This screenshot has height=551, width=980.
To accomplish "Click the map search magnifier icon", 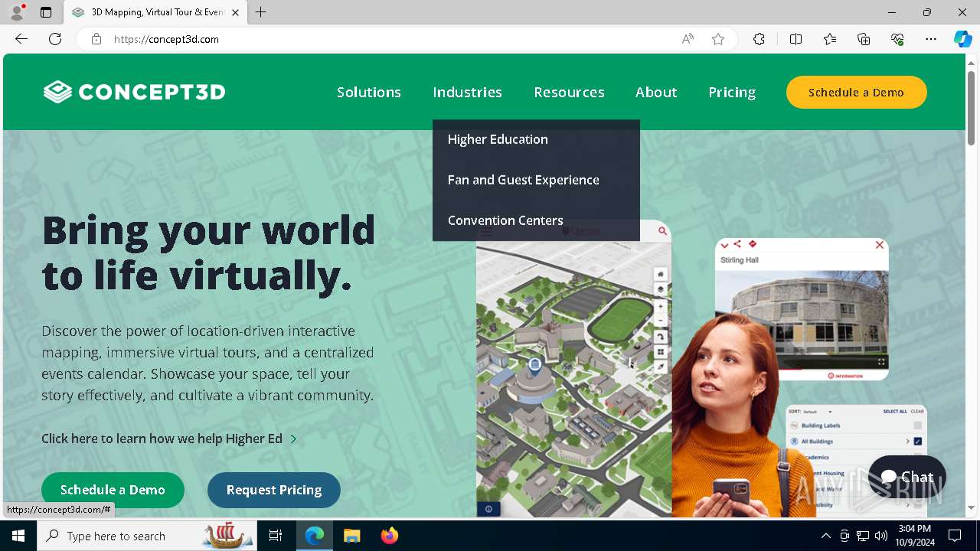I will click(x=662, y=231).
